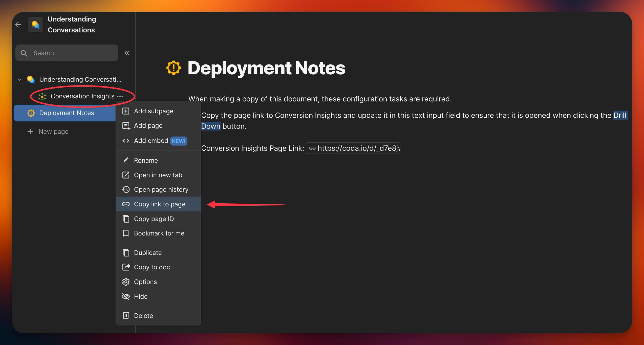Click the Duplicate pages icon
Image resolution: width=644 pixels, height=345 pixels.
[x=126, y=253]
